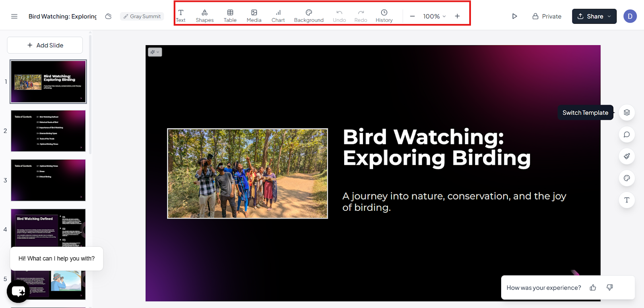Click the Share button
This screenshot has width=644, height=308.
click(594, 17)
